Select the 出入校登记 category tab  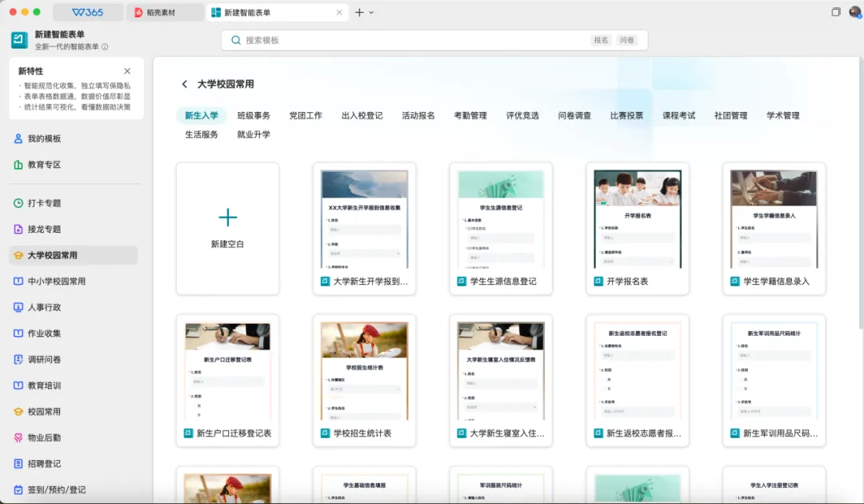362,116
